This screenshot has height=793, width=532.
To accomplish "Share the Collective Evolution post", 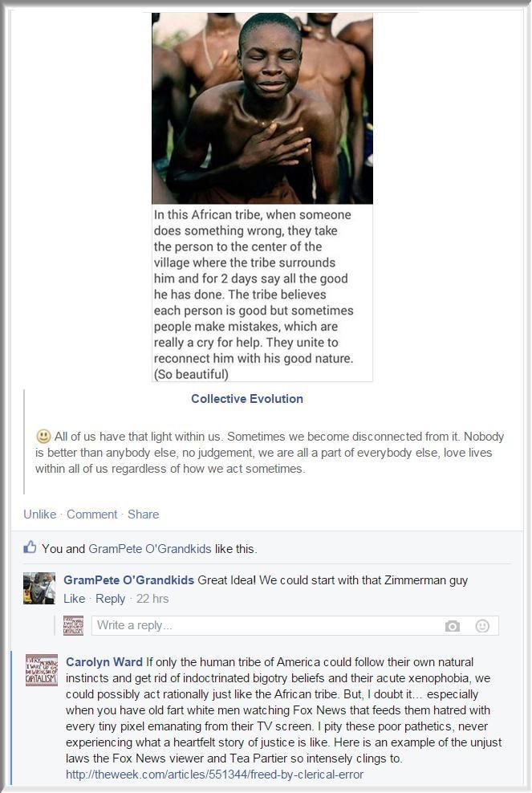I will coord(143,514).
